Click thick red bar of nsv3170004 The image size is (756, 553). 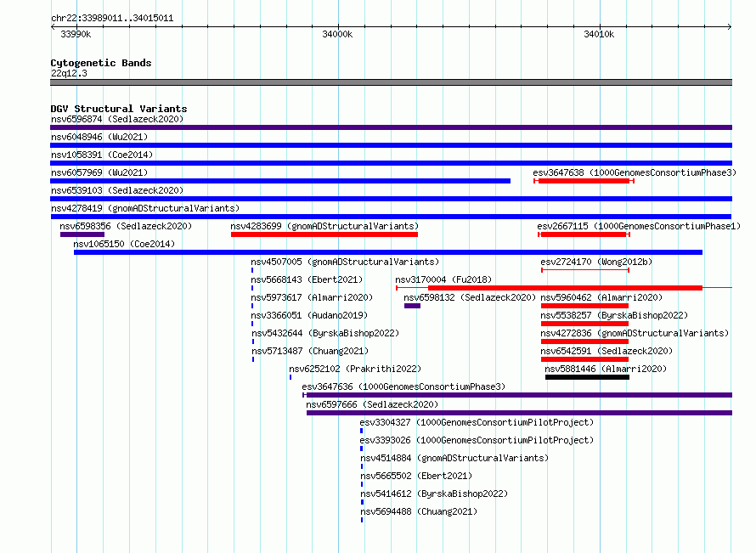(565, 288)
